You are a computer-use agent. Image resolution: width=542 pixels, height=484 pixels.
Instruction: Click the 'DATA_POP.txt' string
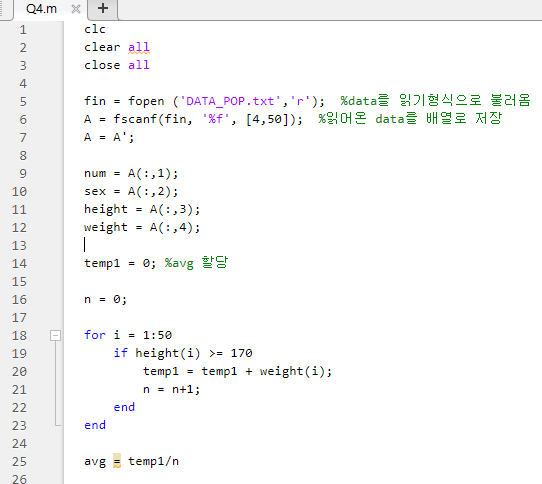[x=230, y=101]
